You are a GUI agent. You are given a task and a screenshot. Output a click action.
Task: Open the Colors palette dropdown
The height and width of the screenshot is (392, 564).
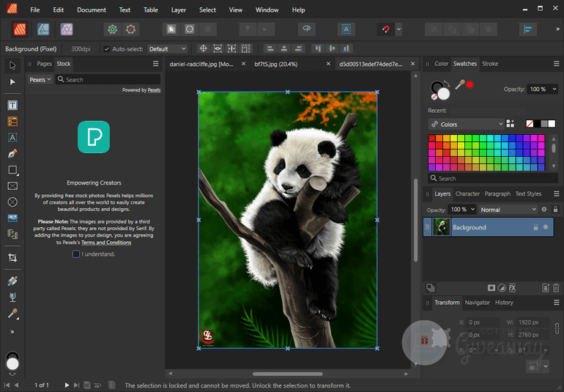coord(466,124)
